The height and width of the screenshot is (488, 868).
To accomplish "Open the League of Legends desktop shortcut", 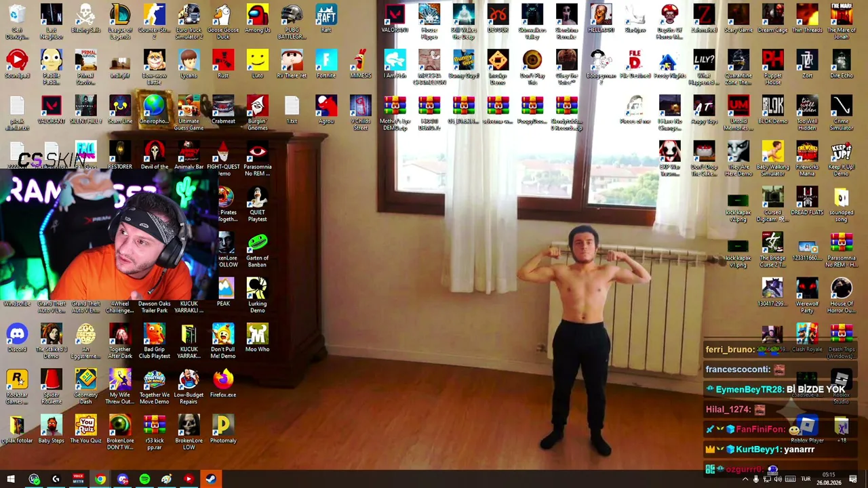I will click(x=120, y=22).
